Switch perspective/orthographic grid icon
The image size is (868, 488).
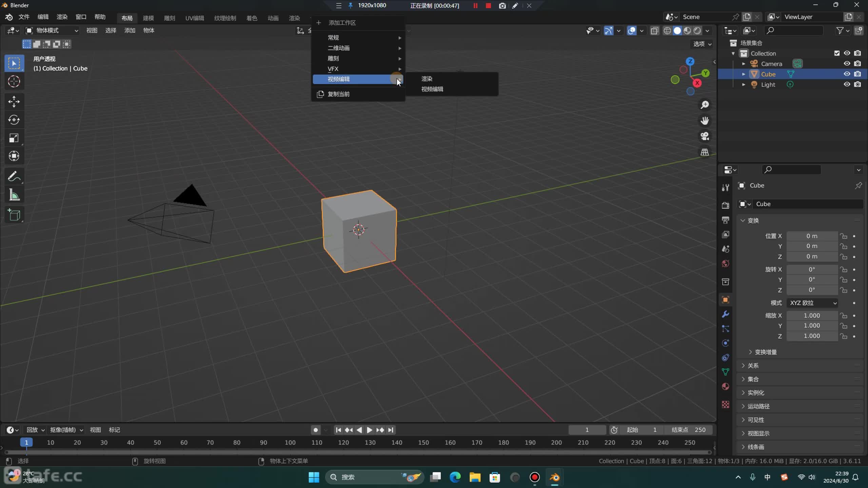[705, 152]
